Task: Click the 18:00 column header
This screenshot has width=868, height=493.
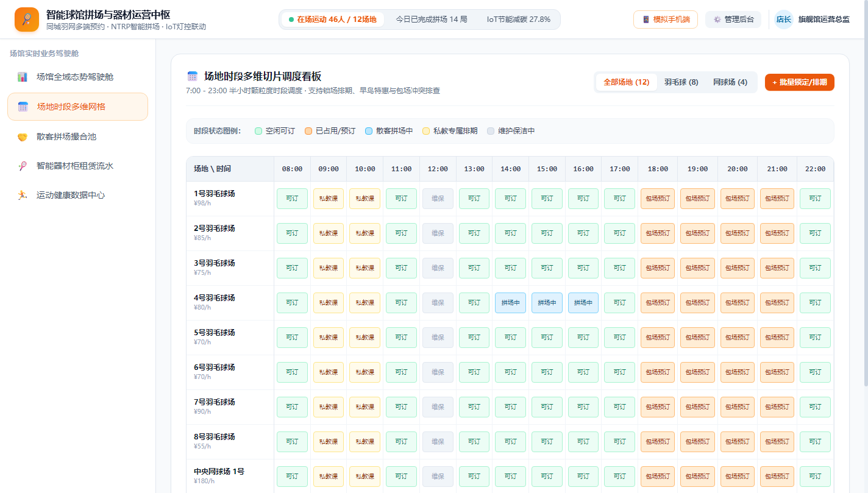Action: (658, 169)
